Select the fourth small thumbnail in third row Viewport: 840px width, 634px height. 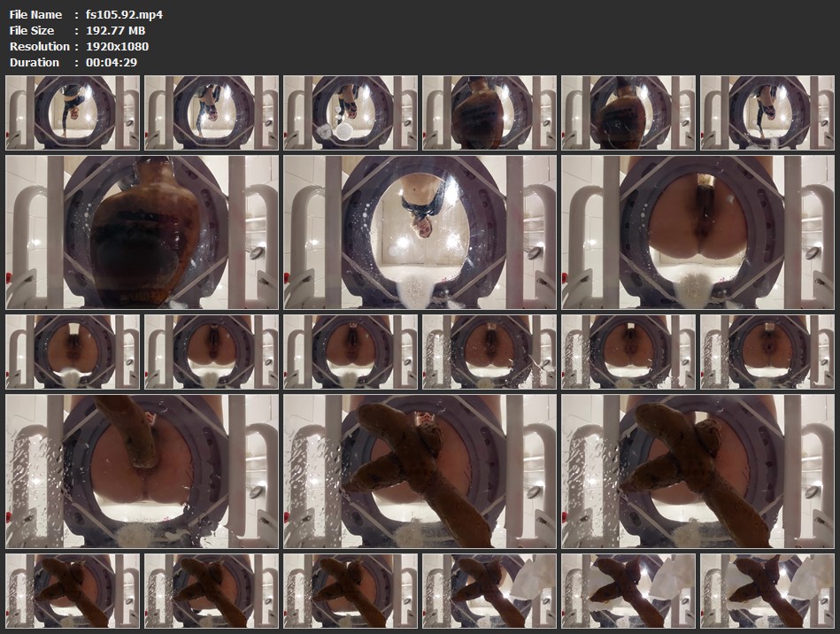(x=489, y=352)
